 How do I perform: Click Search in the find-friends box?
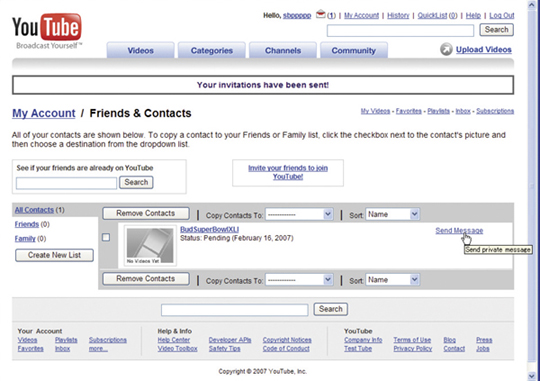pos(136,182)
